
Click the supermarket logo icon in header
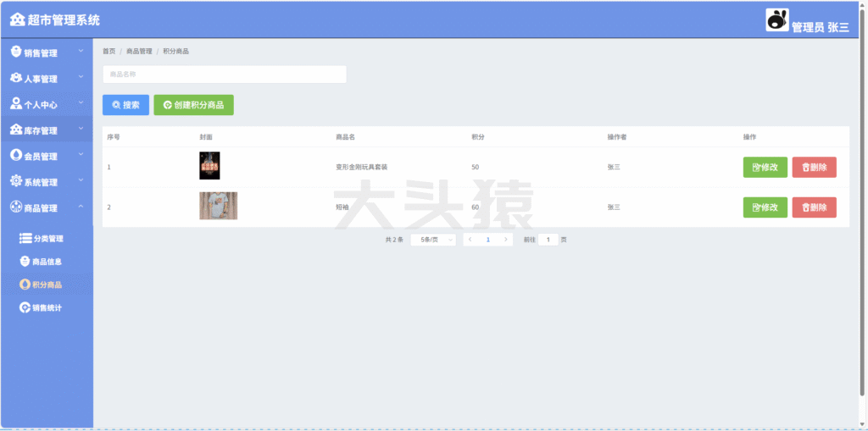click(x=18, y=20)
